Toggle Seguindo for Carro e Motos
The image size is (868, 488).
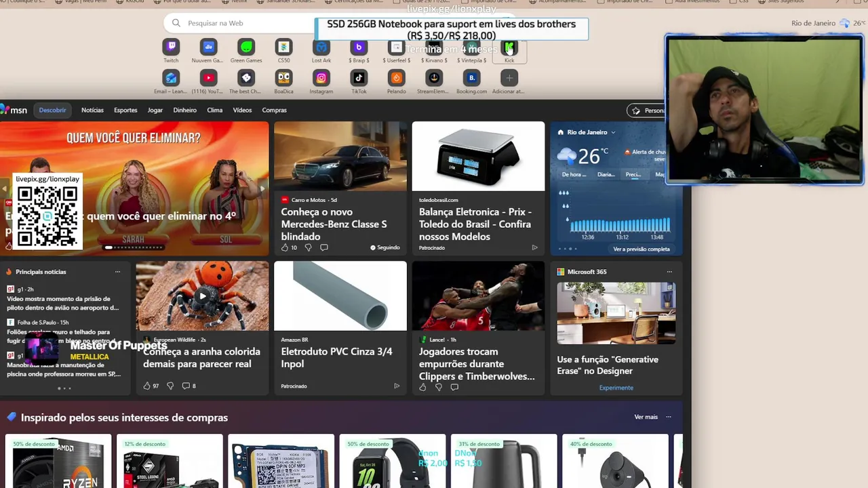coord(385,247)
